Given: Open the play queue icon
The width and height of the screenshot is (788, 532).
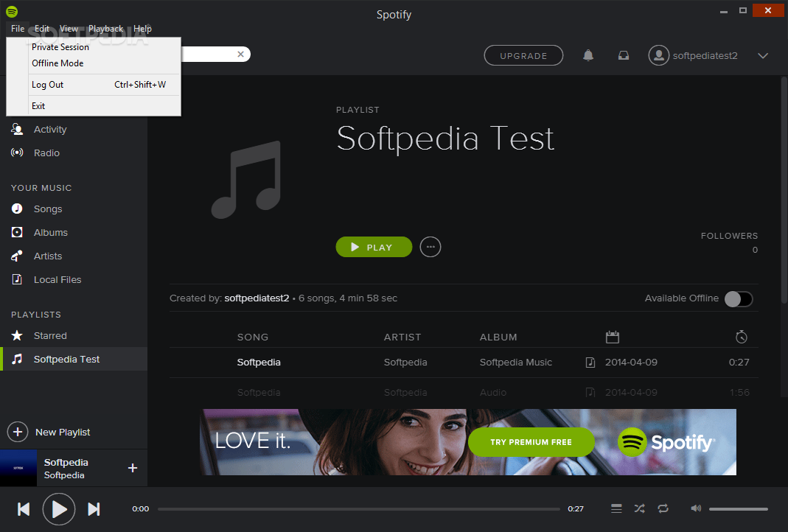Looking at the screenshot, I should tap(616, 509).
